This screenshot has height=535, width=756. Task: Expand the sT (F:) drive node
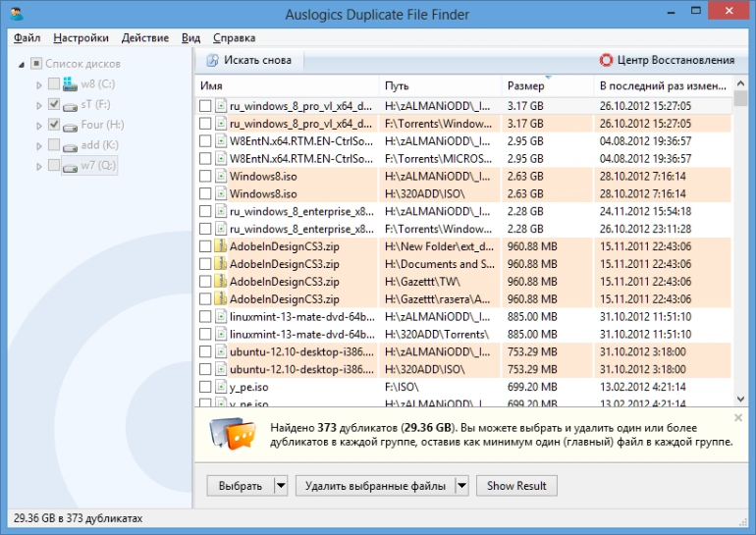point(39,106)
